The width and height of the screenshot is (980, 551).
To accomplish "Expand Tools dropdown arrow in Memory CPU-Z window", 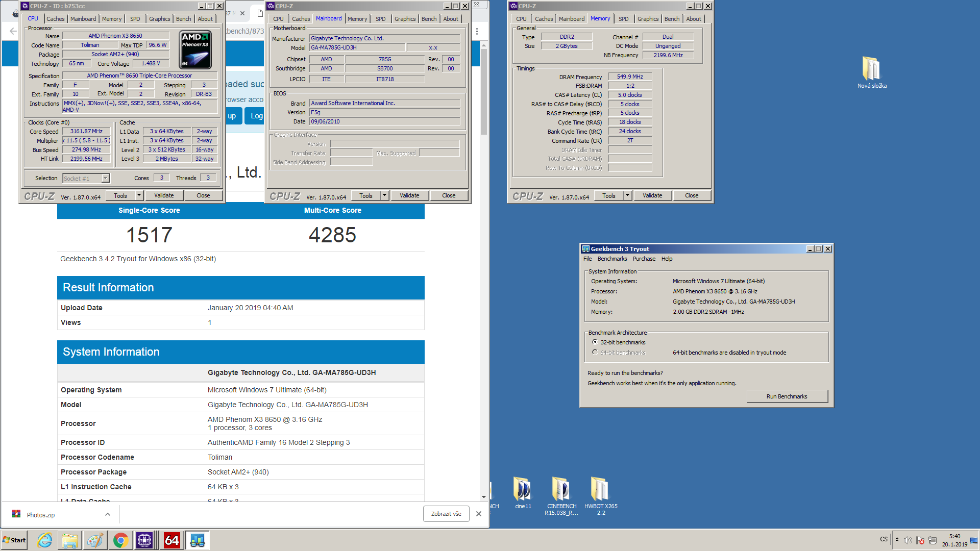I will coord(627,195).
